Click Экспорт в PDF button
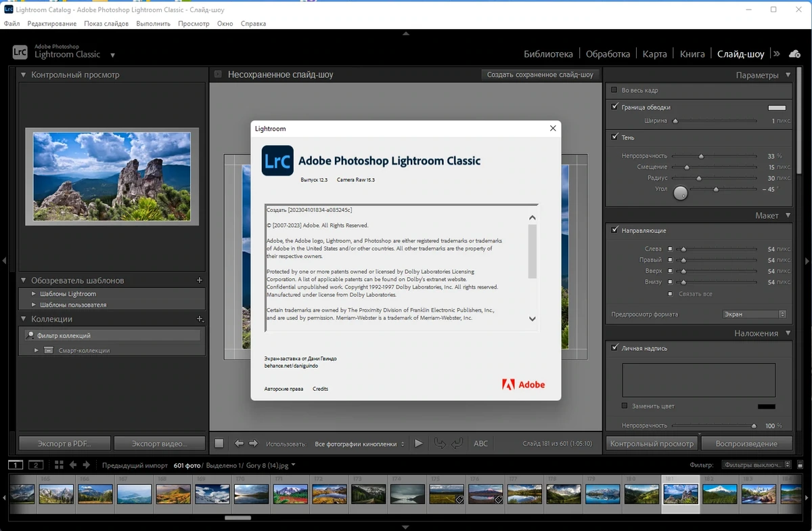Screen dimensions: 812x531 click(64, 444)
